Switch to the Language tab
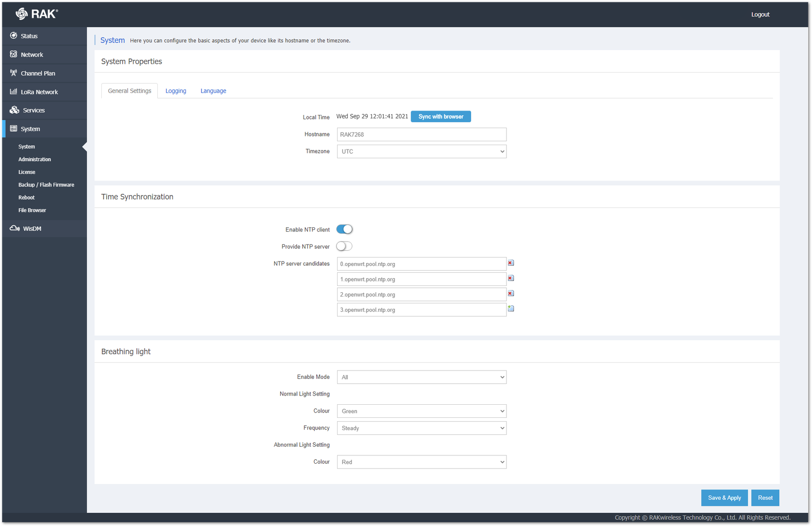This screenshot has width=812, height=526. click(213, 91)
